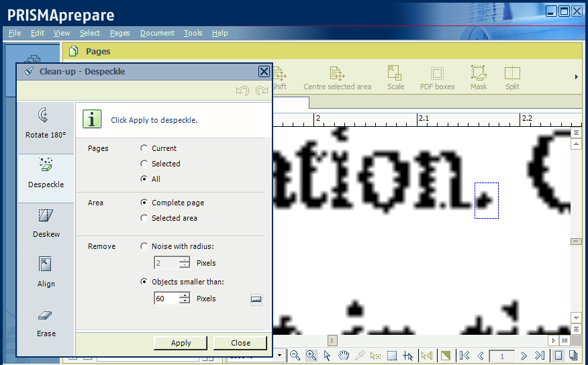Click the horizontal scrollbar thumb
588x365 pixels.
point(330,340)
